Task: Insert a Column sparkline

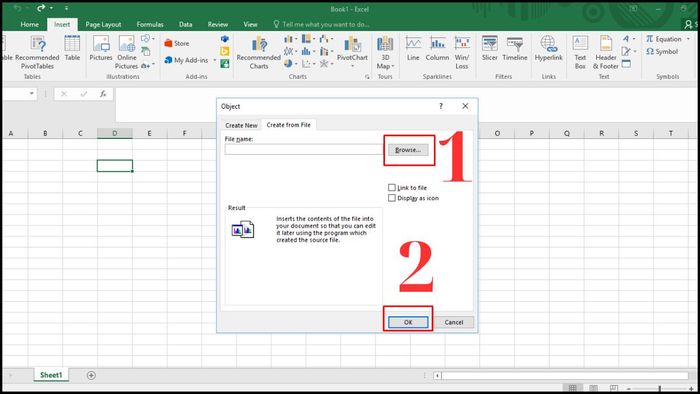Action: pyautogui.click(x=438, y=48)
